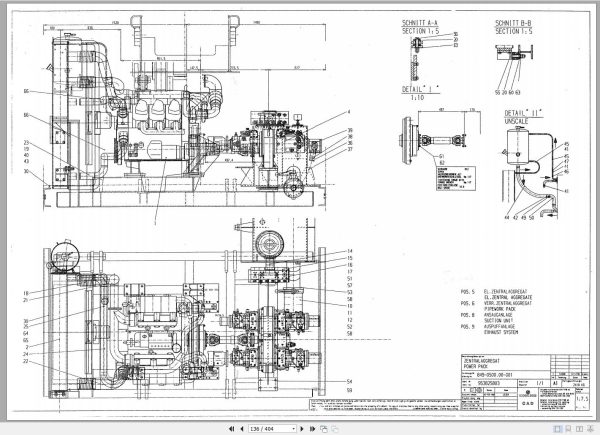Image resolution: width=600 pixels, height=435 pixels.
Task: Click the drawing number 953025003 in title block
Action: pos(489,383)
